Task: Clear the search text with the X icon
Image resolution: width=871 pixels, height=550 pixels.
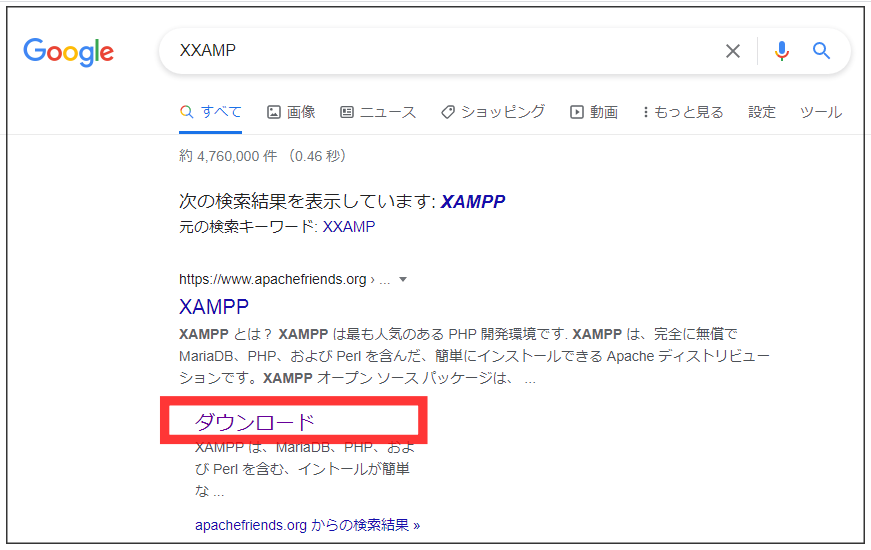Action: [733, 51]
